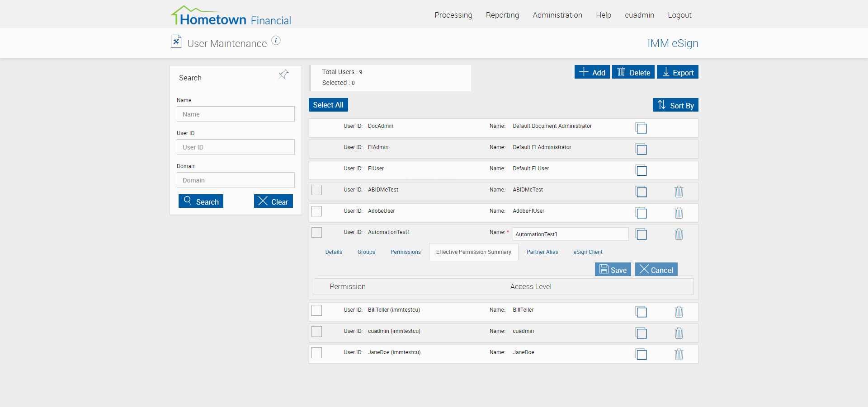The height and width of the screenshot is (407, 868).
Task: Click the copy icon for JaneDoe
Action: tap(641, 354)
